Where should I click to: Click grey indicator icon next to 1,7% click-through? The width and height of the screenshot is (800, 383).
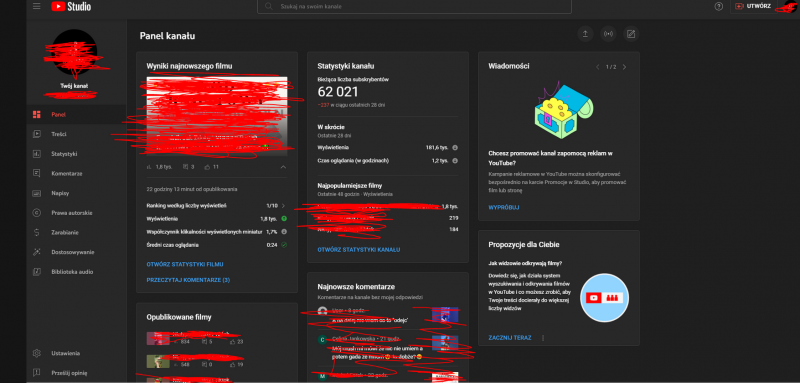[284, 232]
